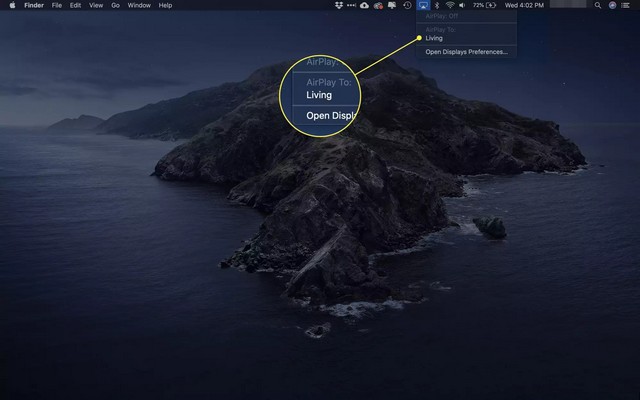Click the AirPlay display icon
The width and height of the screenshot is (640, 400).
point(422,5)
